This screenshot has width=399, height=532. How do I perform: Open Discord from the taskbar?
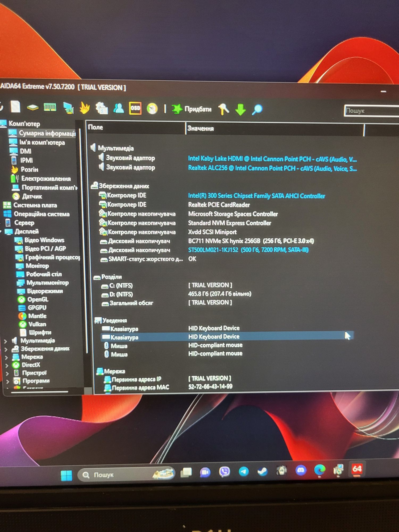pyautogui.click(x=301, y=470)
